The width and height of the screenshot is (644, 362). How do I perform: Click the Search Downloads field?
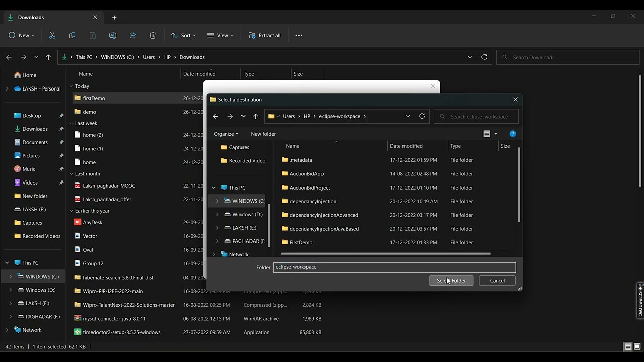click(x=567, y=57)
